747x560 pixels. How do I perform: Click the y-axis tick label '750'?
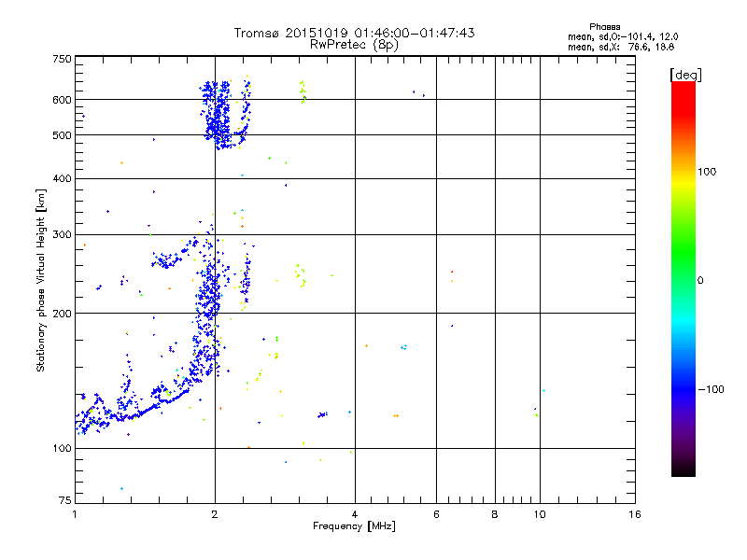click(62, 59)
